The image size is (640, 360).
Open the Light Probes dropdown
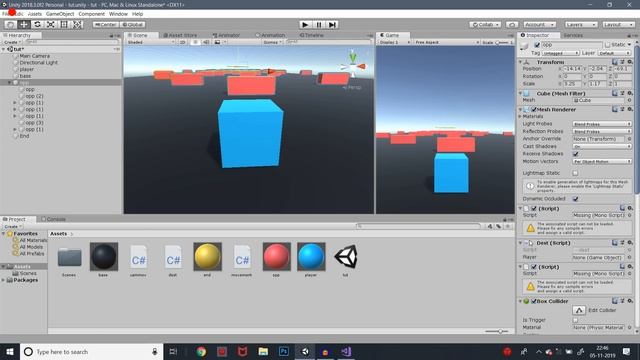[x=602, y=124]
